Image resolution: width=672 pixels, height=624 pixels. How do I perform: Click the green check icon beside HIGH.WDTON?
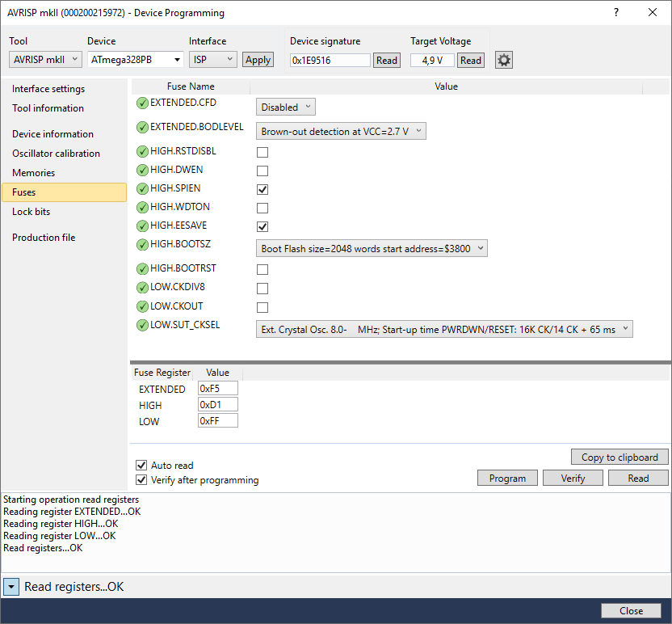(142, 208)
